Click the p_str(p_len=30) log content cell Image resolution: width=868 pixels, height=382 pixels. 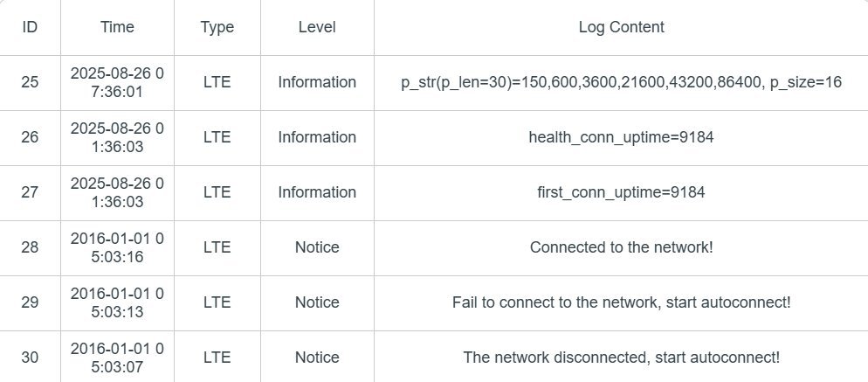[621, 82]
